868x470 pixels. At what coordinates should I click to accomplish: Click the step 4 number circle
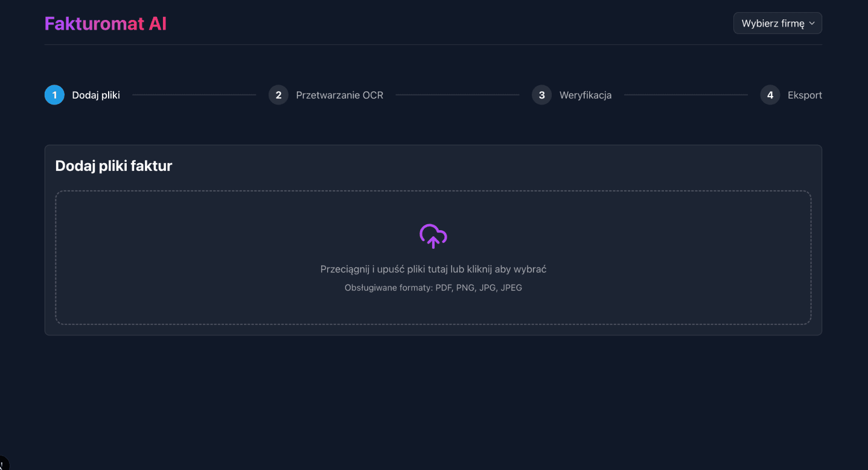(770, 95)
